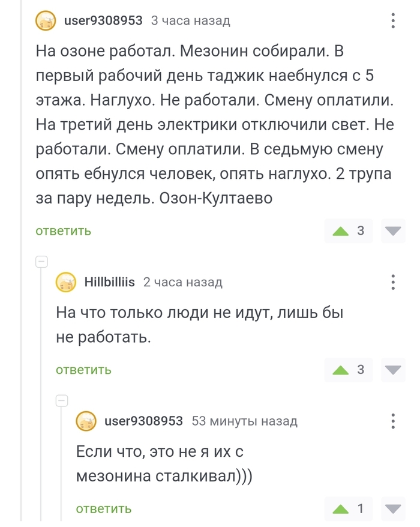Open three-dot menu on Hillbilliis comment

393,282
